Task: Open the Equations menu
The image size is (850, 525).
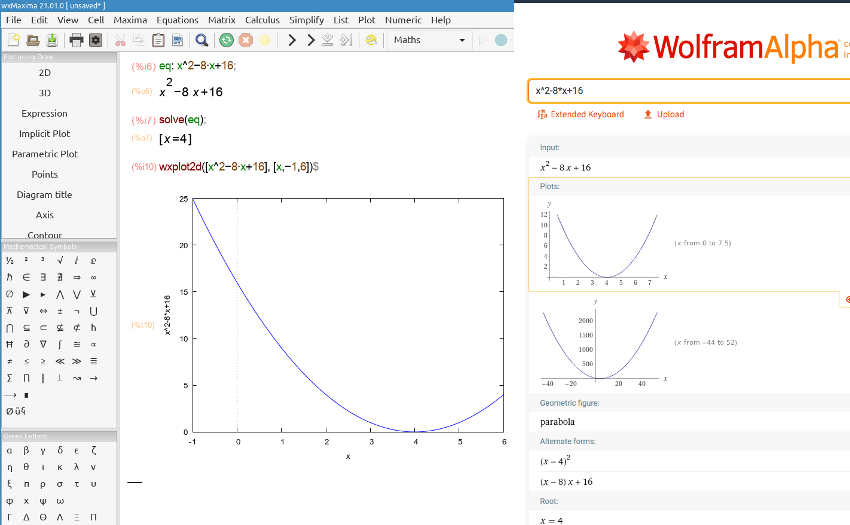Action: pos(177,20)
